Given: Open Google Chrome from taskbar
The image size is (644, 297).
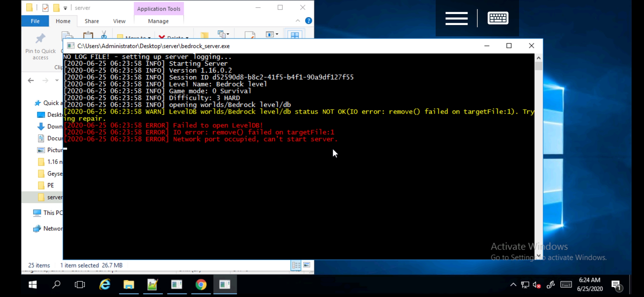Looking at the screenshot, I should pyautogui.click(x=201, y=285).
